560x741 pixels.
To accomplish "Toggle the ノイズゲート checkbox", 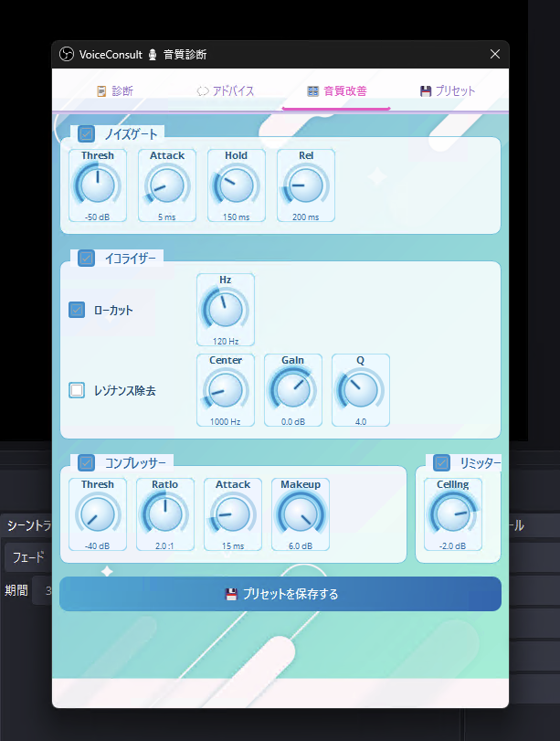I will pos(86,133).
